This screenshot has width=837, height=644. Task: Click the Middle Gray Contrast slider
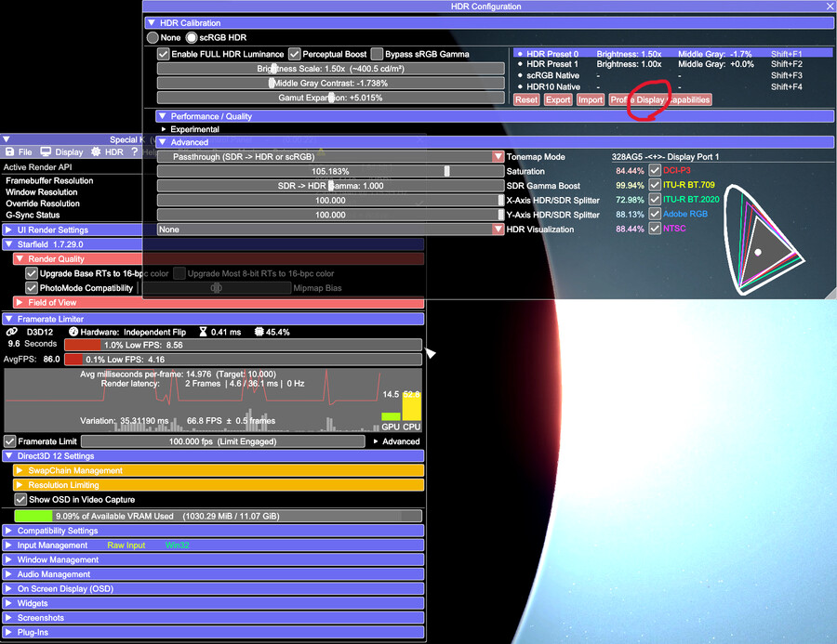tap(330, 84)
